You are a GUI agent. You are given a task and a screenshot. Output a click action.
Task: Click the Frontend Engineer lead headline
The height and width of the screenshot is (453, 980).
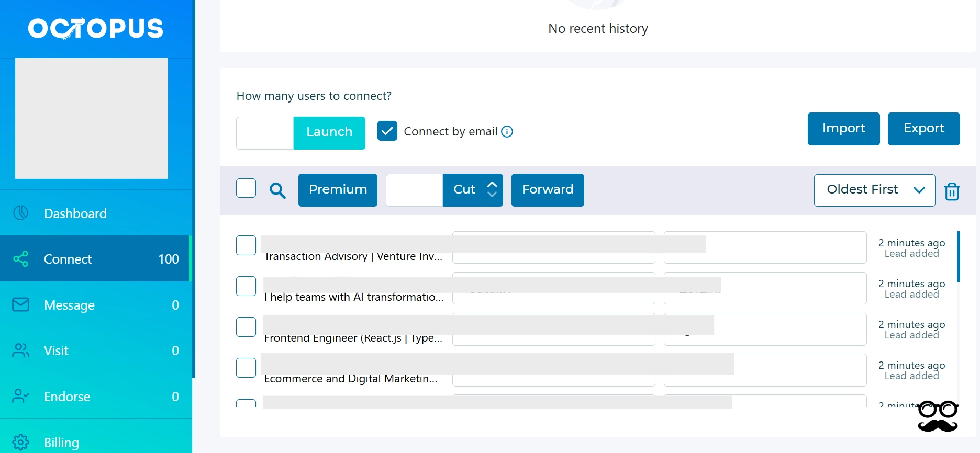pos(353,338)
